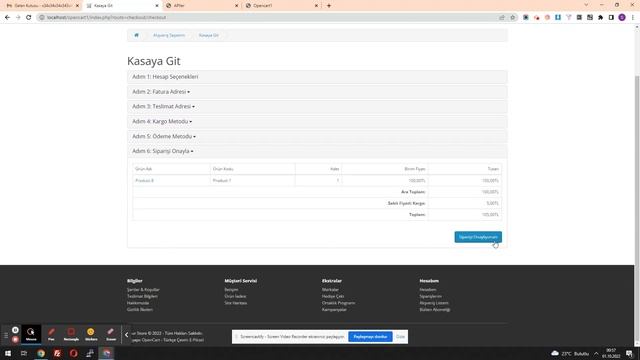
Task: Open the Extensions puzzle-piece icon
Action: [600, 17]
